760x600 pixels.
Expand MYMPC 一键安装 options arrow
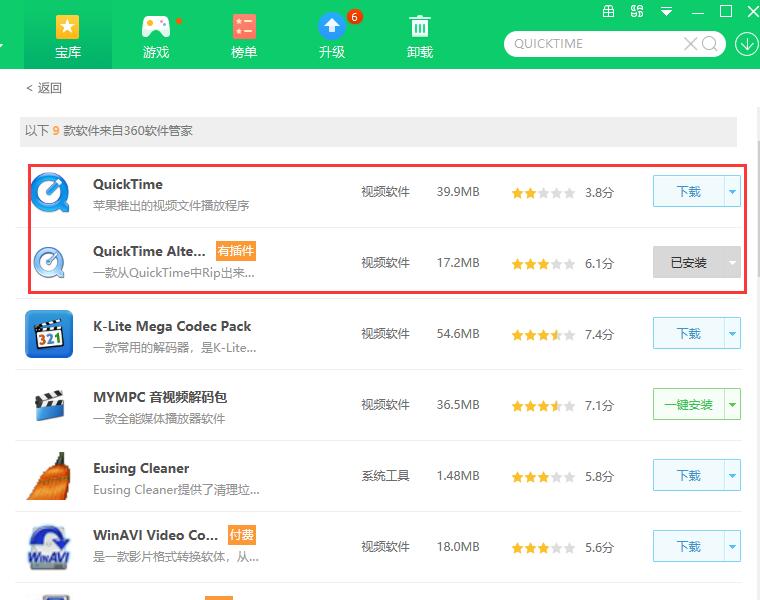point(732,404)
